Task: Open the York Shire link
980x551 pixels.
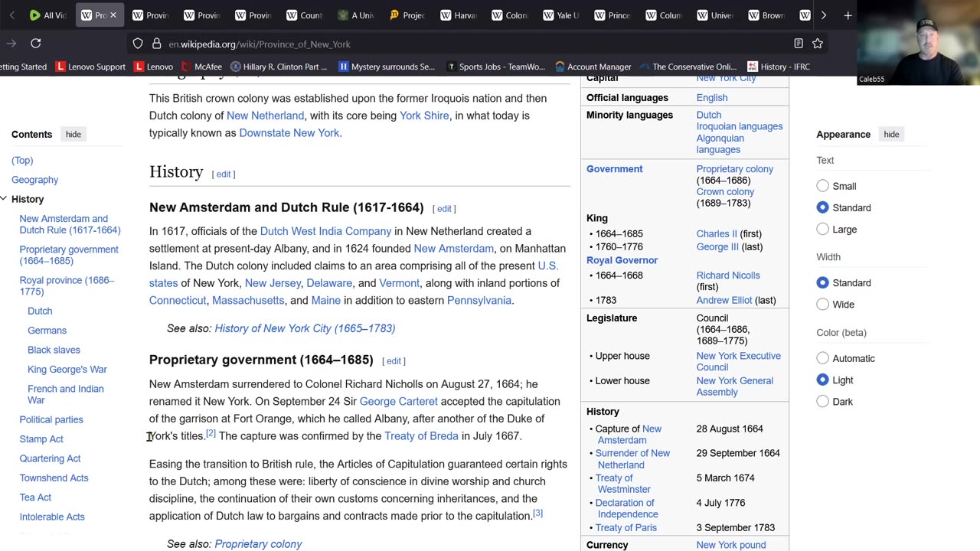Action: pyautogui.click(x=424, y=116)
